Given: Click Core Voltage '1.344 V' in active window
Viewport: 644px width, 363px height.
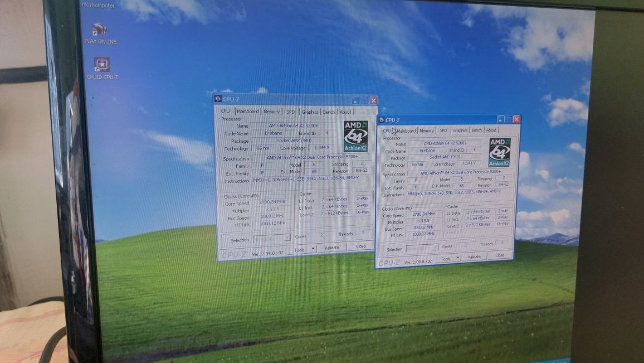Looking at the screenshot, I should 469,163.
